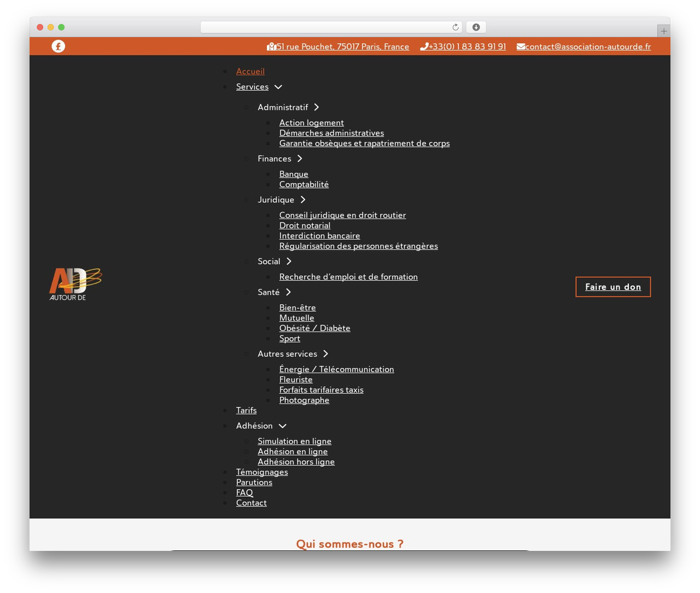Open the Témoignages menu item
700x593 pixels.
[x=262, y=472]
